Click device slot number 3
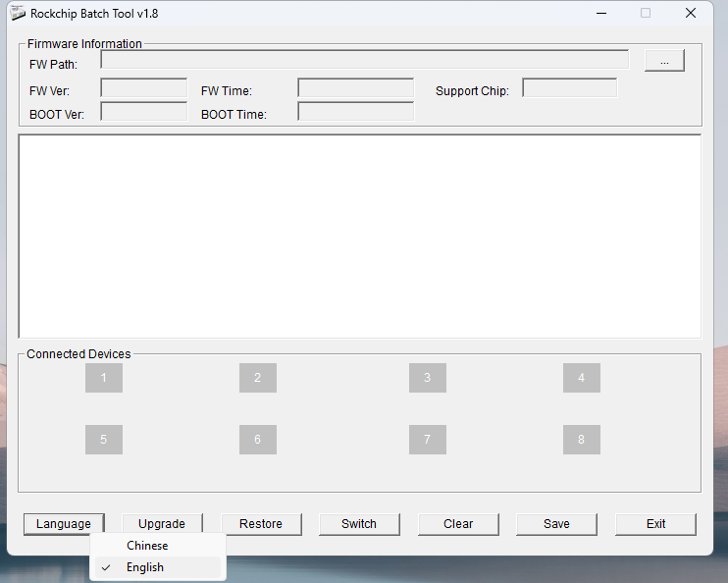This screenshot has height=583, width=728. (x=427, y=378)
